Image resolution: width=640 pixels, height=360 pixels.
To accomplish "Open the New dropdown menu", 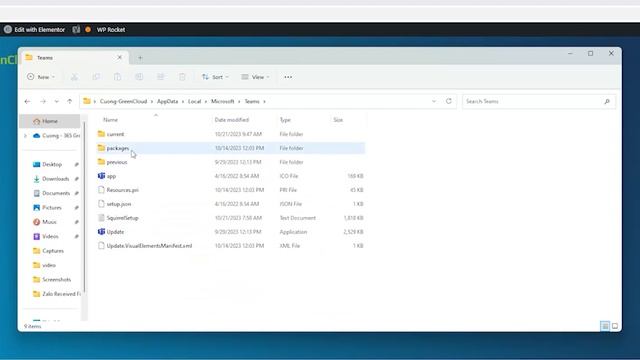I will click(41, 77).
